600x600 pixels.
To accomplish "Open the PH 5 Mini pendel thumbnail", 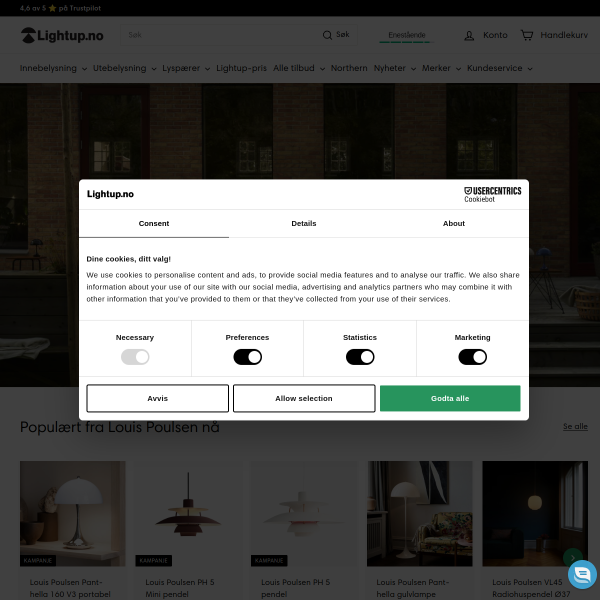I will [x=188, y=514].
